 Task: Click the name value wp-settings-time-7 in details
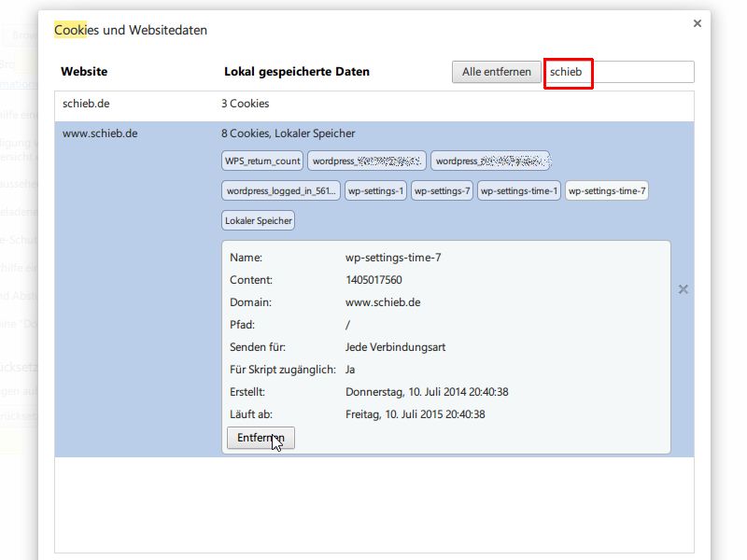tap(393, 258)
